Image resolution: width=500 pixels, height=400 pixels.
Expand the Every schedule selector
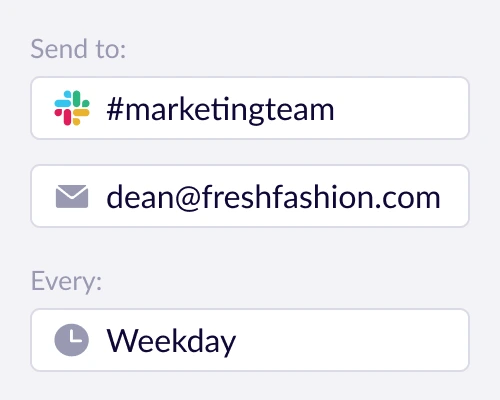(x=250, y=340)
